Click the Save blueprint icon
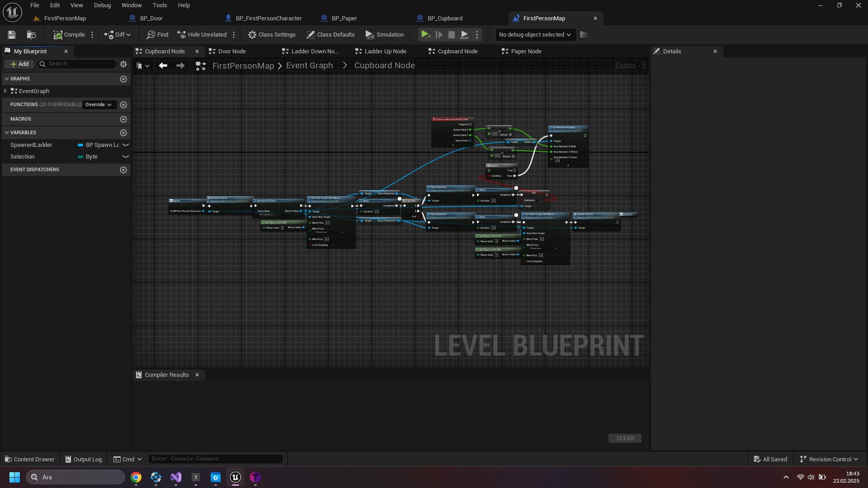Viewport: 868px width, 488px height. click(12, 35)
